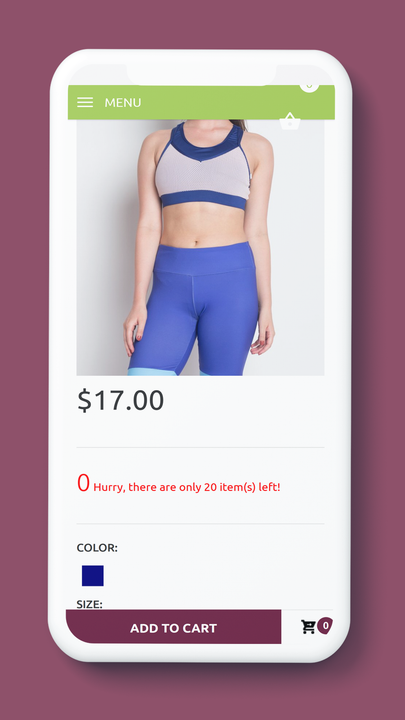Click the $17.00 price text

tap(120, 400)
